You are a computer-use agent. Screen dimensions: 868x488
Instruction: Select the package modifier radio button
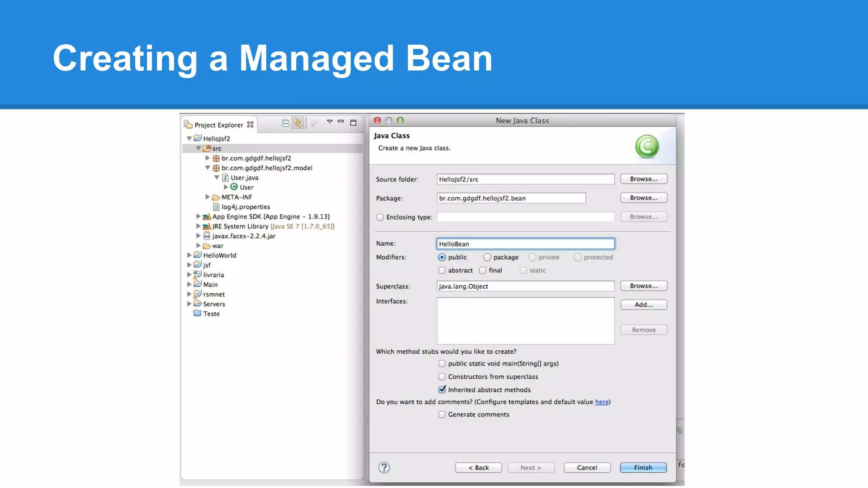pos(487,257)
